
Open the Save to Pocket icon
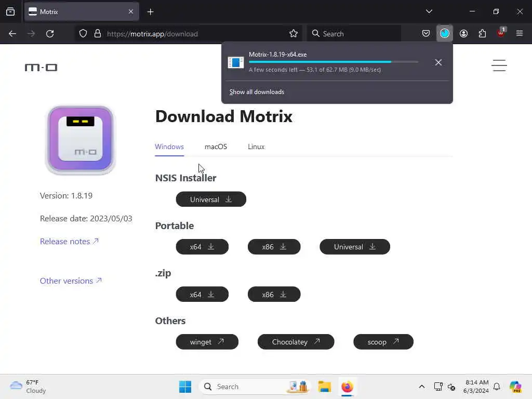(426, 34)
